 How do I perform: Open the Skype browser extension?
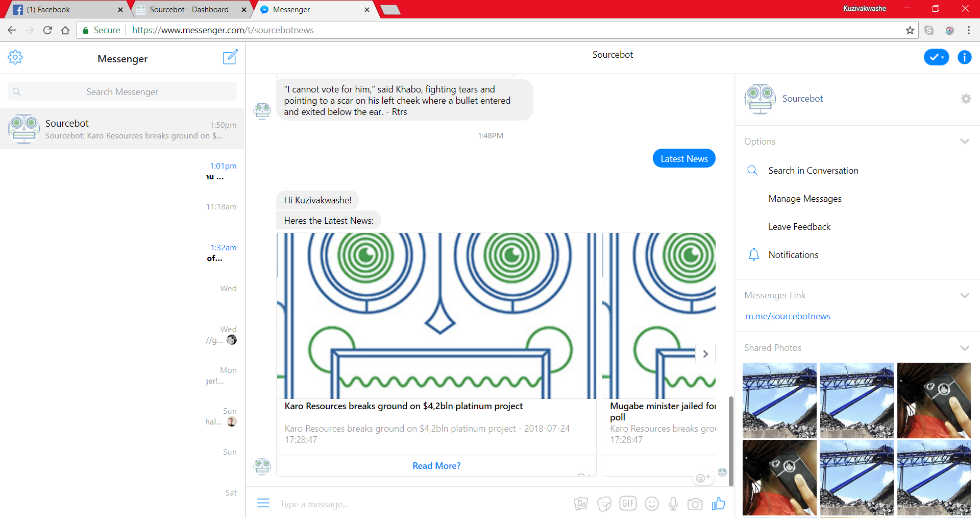point(929,30)
